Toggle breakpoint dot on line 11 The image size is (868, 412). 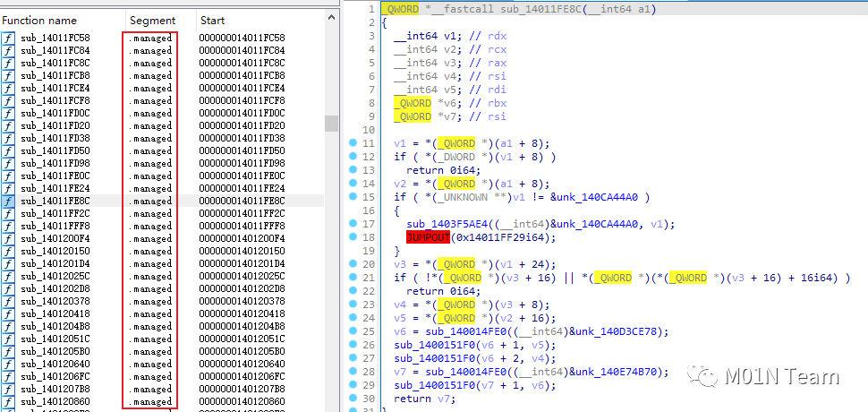(353, 144)
